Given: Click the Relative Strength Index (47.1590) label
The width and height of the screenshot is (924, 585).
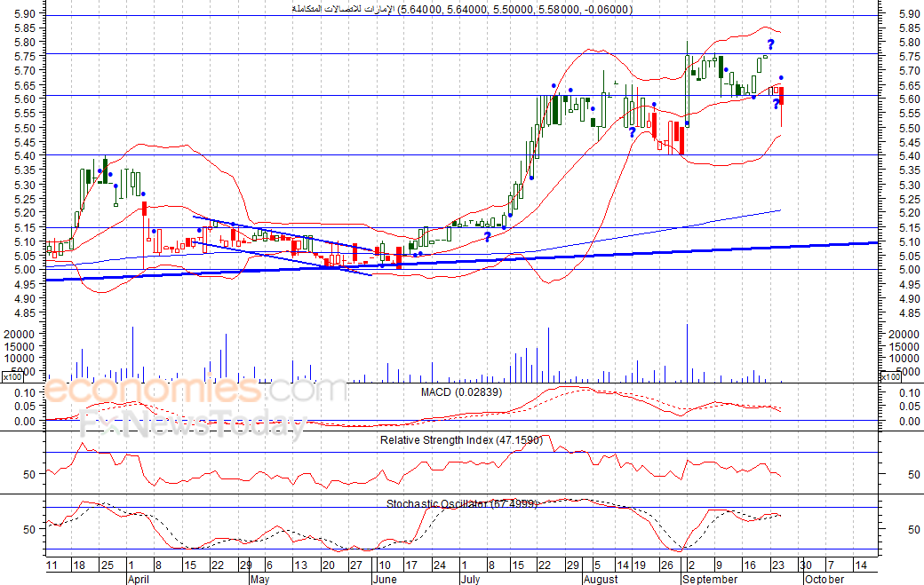Looking at the screenshot, I should 461,439.
